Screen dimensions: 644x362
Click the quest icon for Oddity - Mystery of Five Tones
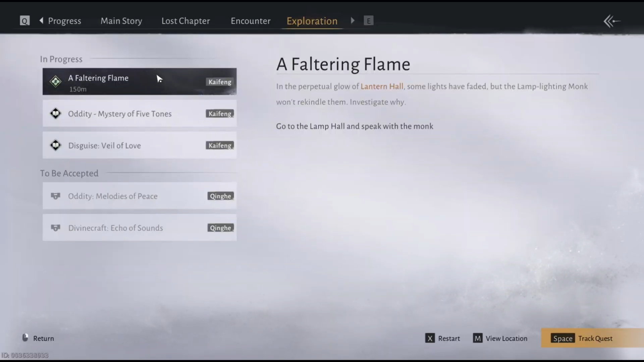click(55, 114)
